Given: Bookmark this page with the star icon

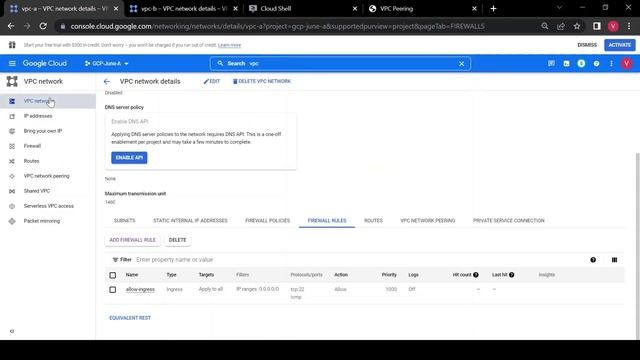Looking at the screenshot, I should click(576, 26).
